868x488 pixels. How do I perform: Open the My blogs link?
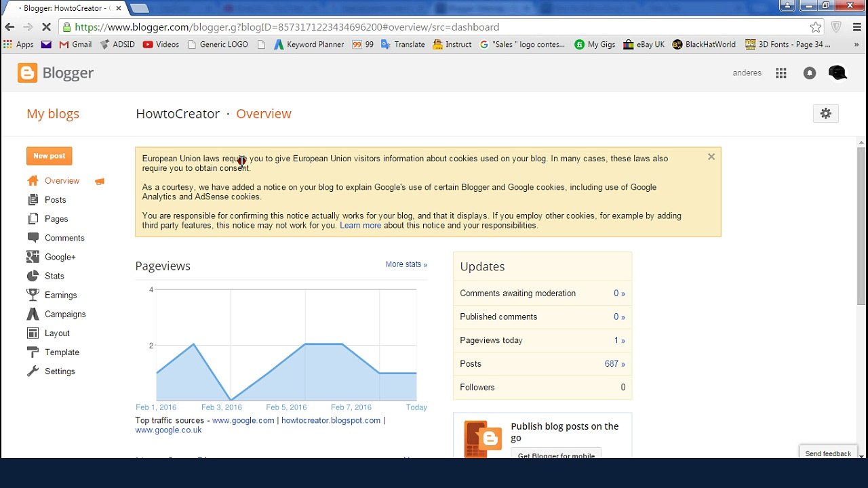[x=53, y=114]
